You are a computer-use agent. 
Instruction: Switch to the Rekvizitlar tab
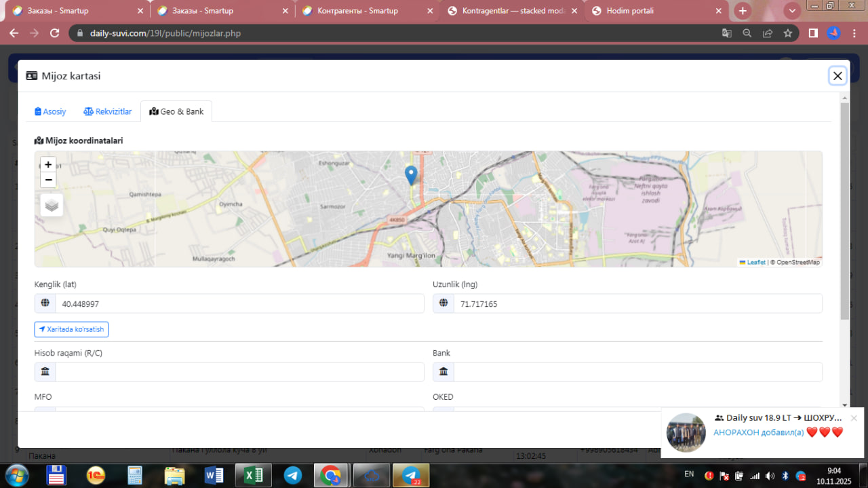pyautogui.click(x=108, y=111)
